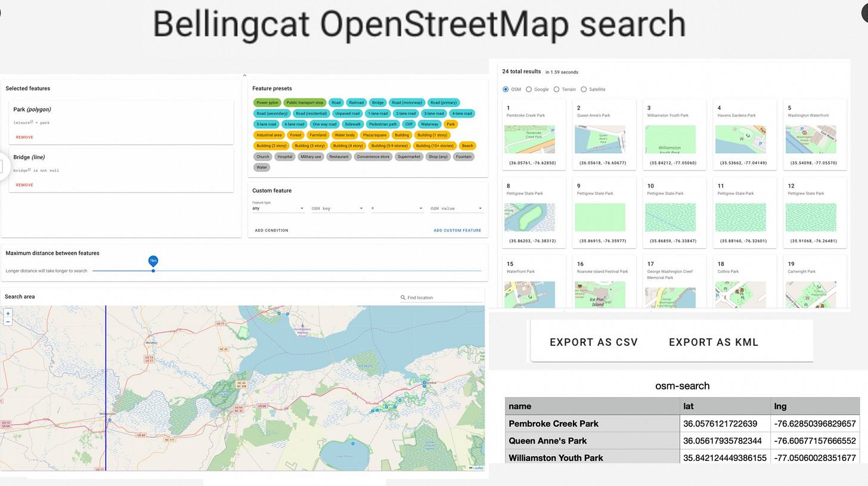Add the Plaza/square preset

point(375,135)
